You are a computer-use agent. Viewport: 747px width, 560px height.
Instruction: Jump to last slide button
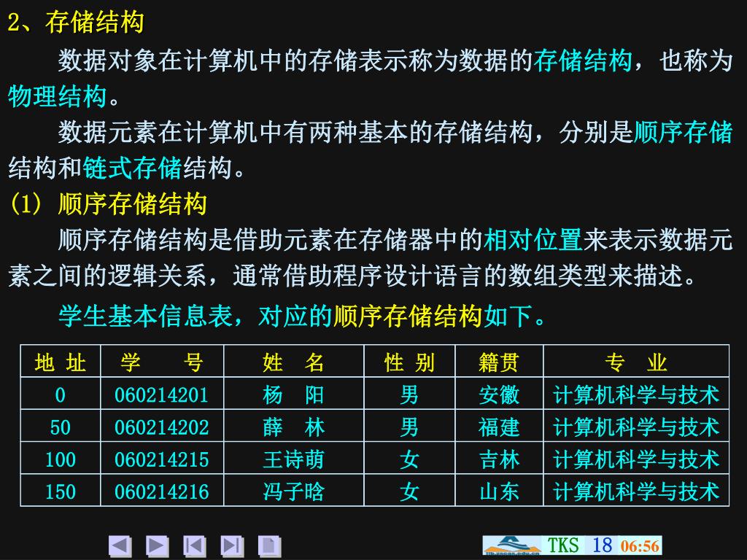coord(232,545)
